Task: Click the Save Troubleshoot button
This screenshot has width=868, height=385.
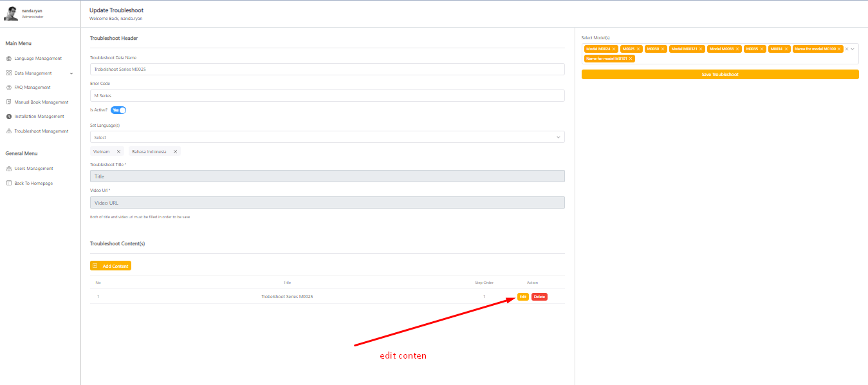Action: (719, 75)
